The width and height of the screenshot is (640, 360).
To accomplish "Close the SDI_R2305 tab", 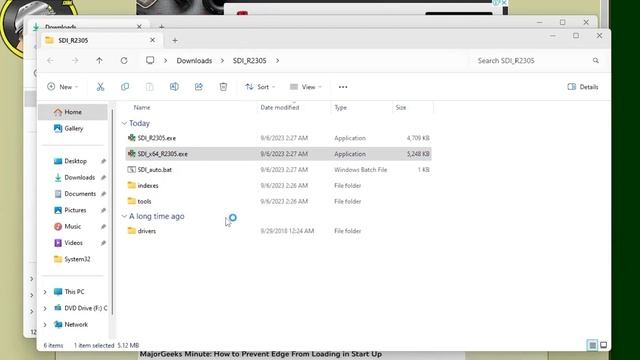I will [152, 40].
